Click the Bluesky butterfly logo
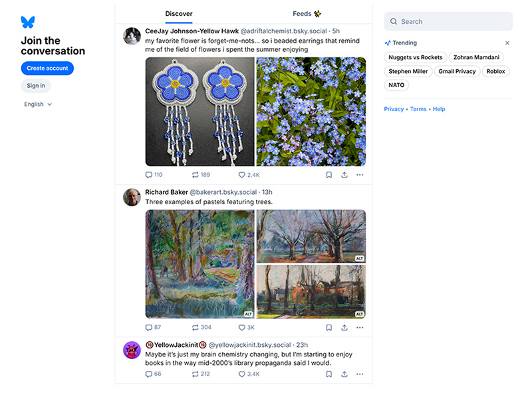 (x=27, y=22)
